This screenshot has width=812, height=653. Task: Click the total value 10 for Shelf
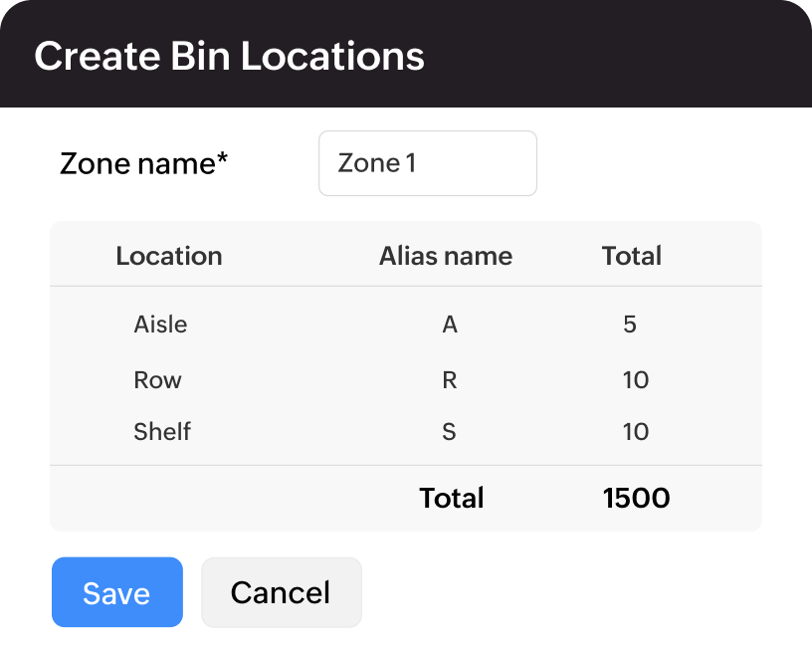point(637,431)
